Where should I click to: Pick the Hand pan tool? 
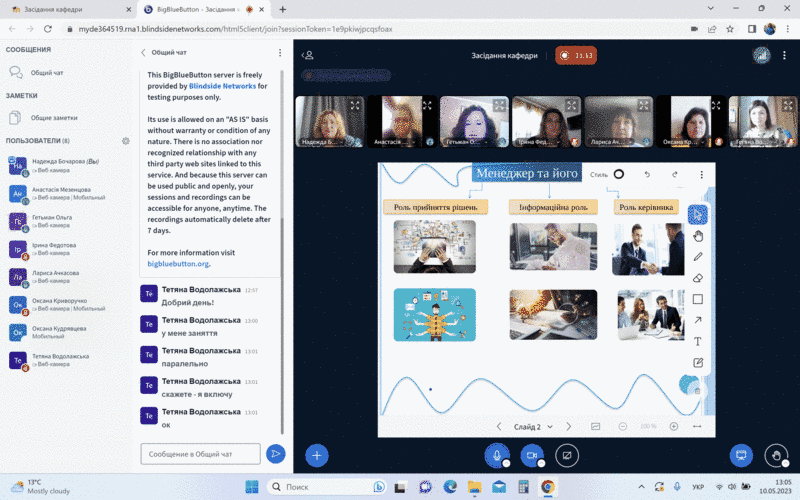pos(698,236)
